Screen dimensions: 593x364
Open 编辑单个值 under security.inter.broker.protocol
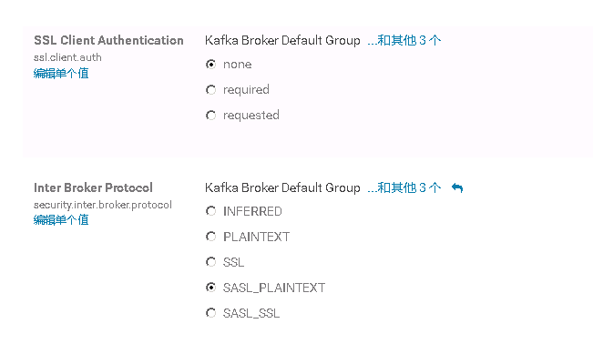61,219
